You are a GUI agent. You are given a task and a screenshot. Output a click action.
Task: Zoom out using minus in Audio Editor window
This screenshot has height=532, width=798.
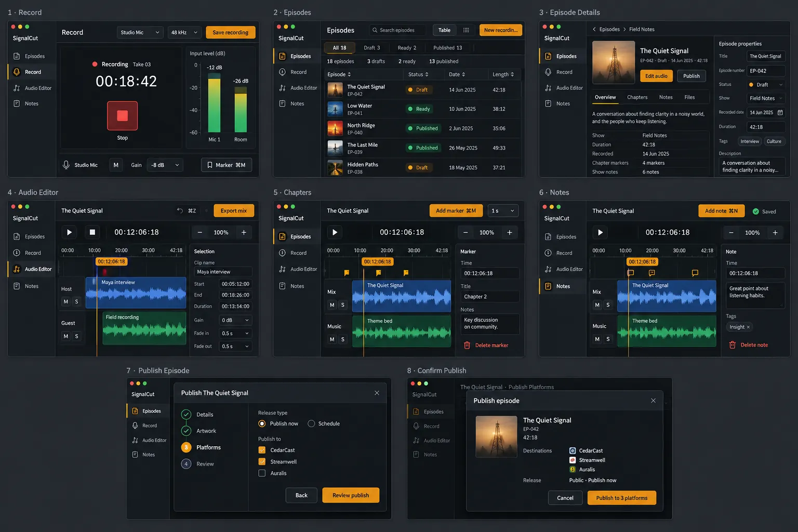(x=199, y=232)
